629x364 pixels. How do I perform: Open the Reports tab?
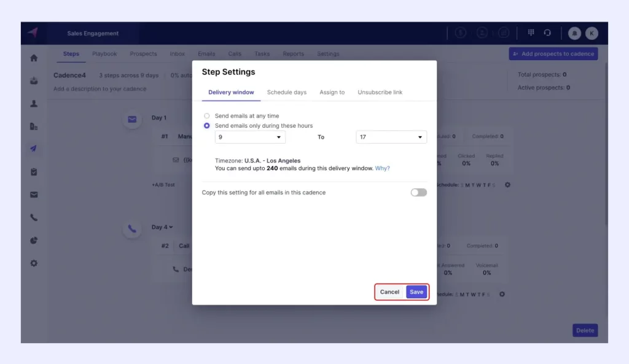click(293, 54)
